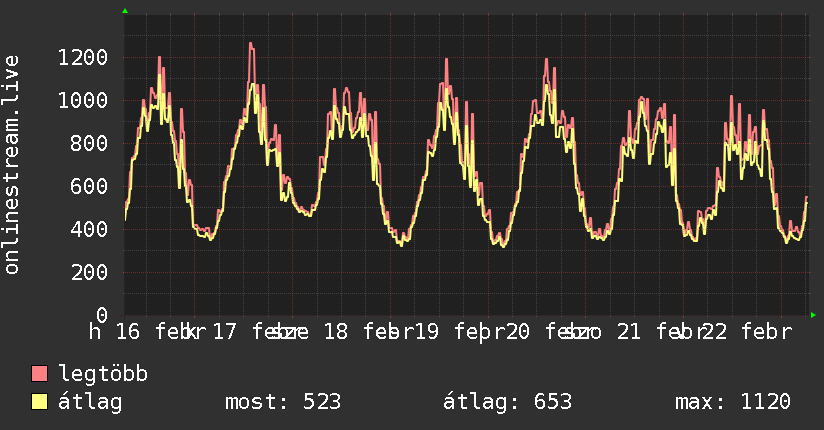Click the '22 febr' x-axis date label

coord(747,332)
